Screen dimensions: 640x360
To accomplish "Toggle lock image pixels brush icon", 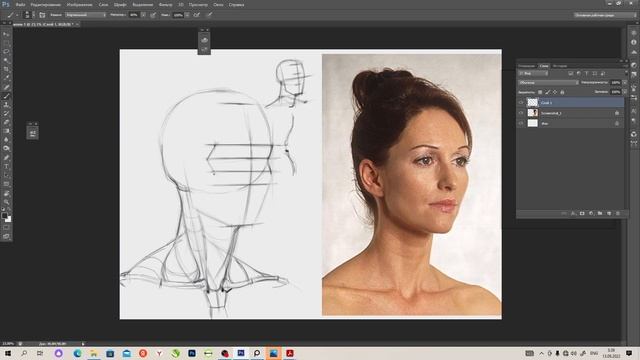I will point(547,92).
